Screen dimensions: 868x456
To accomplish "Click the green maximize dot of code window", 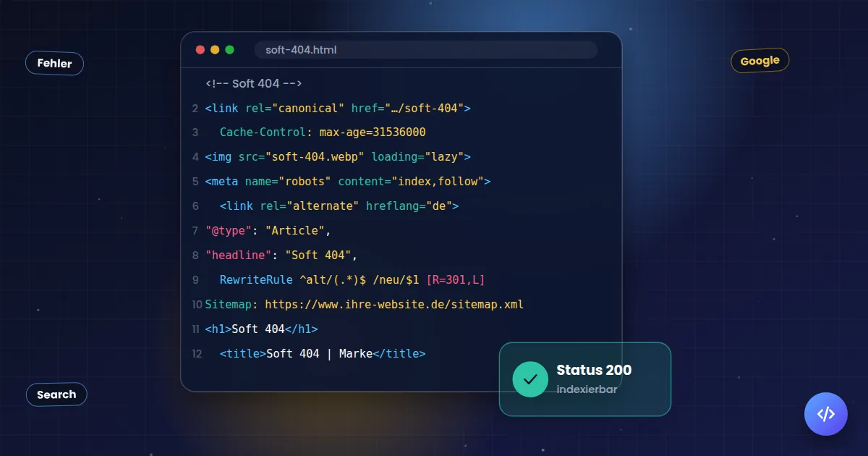I will (229, 50).
